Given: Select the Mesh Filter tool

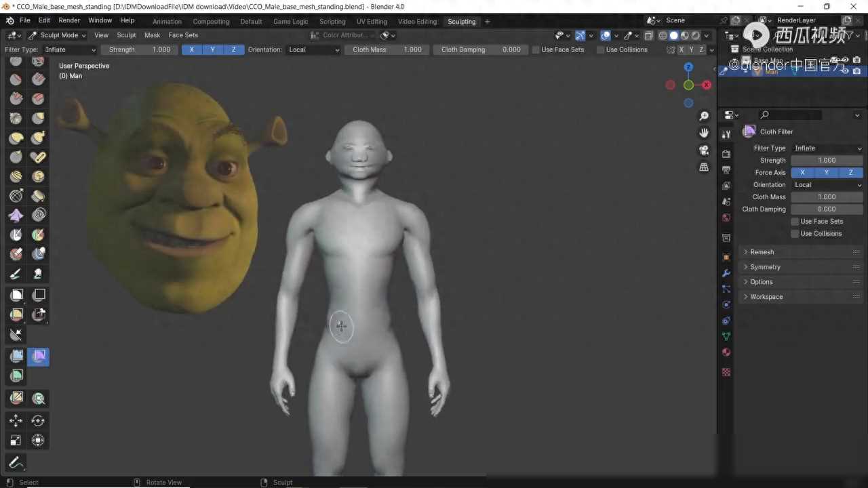Looking at the screenshot, I should coord(16,356).
